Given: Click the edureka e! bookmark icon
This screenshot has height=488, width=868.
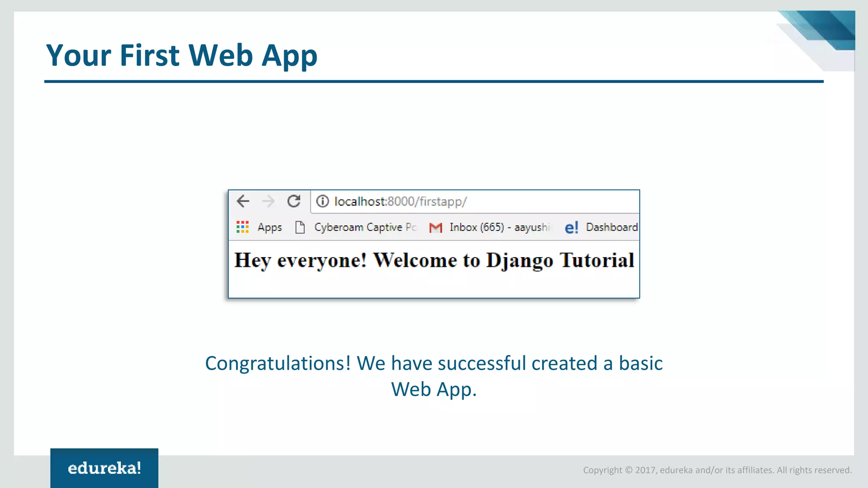Looking at the screenshot, I should pyautogui.click(x=571, y=228).
